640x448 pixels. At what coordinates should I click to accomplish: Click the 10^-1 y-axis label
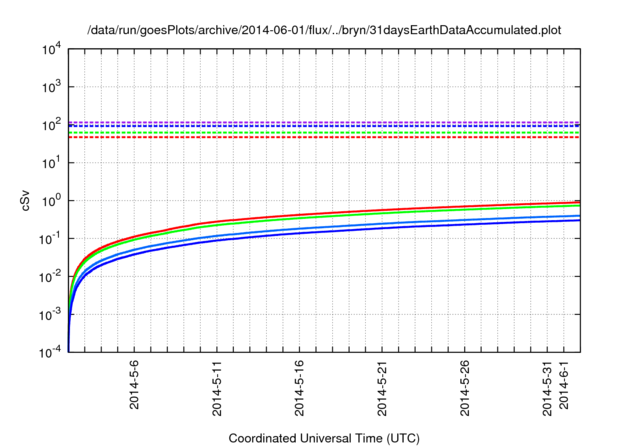coord(51,238)
